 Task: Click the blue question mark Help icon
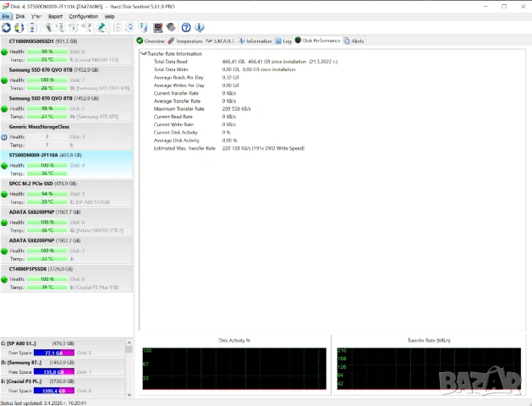(x=185, y=28)
